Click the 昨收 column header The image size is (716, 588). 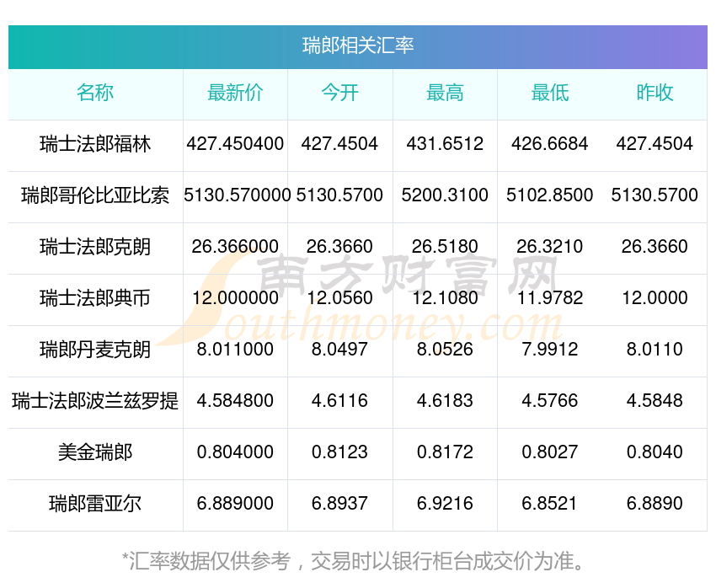[655, 93]
